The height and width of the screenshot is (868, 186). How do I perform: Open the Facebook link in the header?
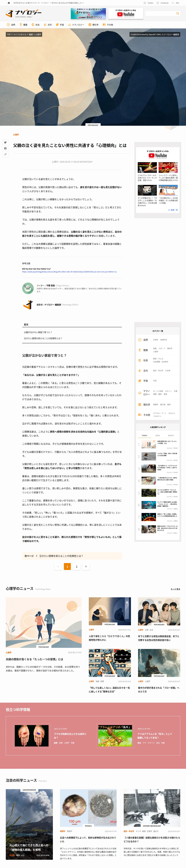pos(163,3)
